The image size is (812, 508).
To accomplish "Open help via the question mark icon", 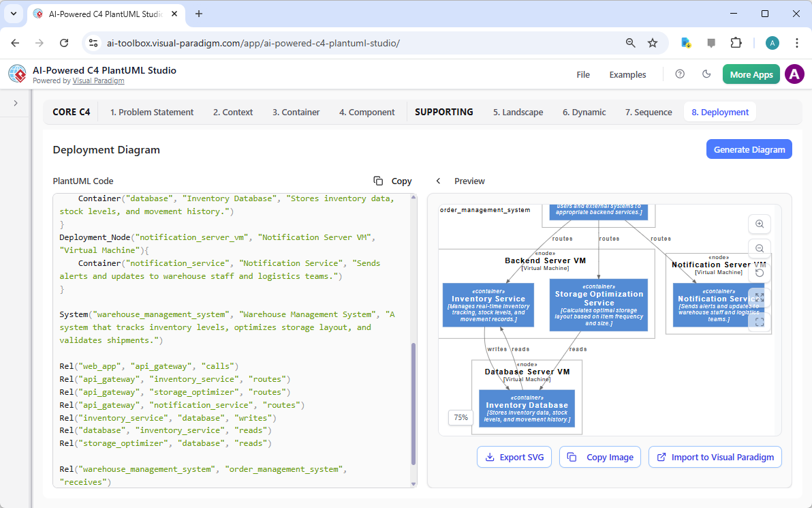I will pyautogui.click(x=679, y=74).
